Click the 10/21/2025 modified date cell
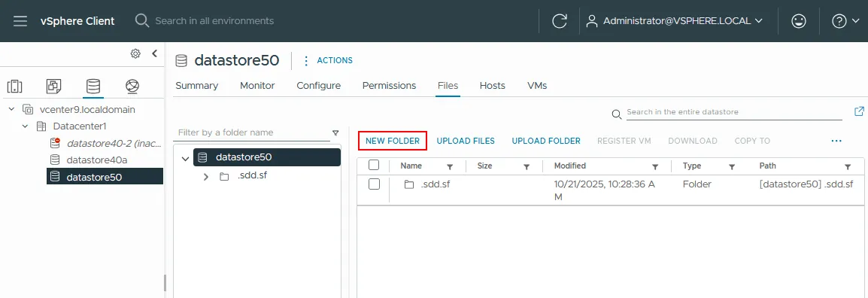This screenshot has width=868, height=298. pos(605,190)
